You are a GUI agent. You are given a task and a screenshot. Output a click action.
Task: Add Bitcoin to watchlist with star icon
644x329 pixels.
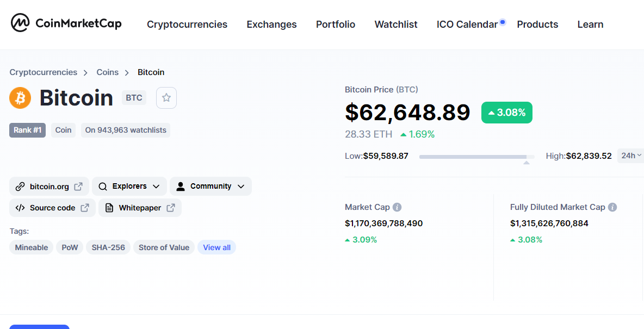[x=166, y=98]
